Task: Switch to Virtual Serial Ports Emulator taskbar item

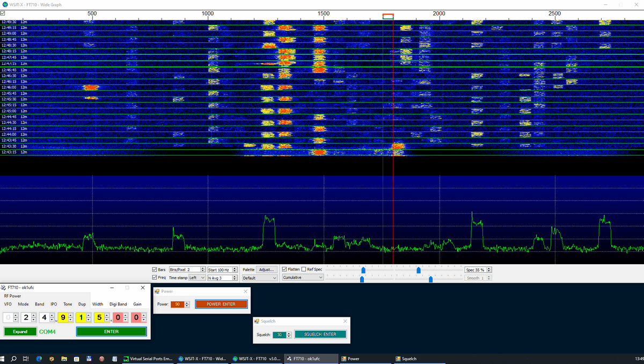Action: pos(148,359)
